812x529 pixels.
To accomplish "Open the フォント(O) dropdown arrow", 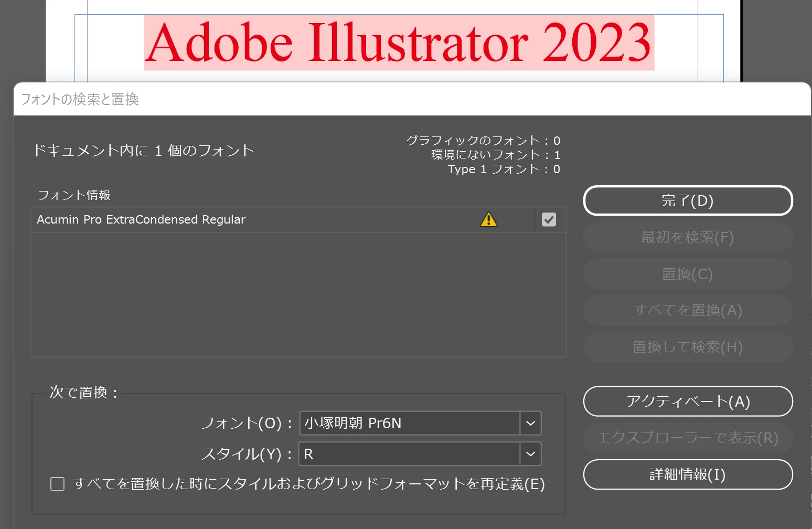I will (530, 423).
